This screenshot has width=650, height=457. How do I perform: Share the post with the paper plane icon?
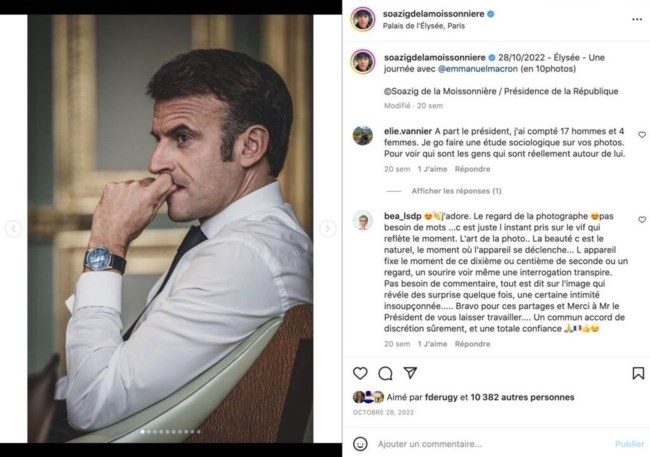[410, 373]
